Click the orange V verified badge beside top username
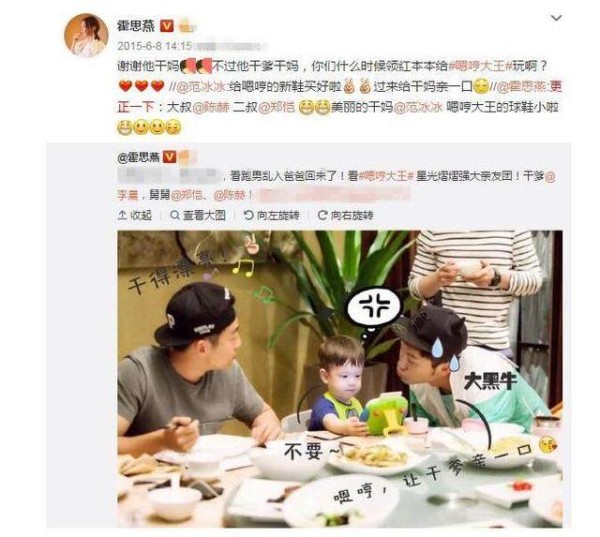This screenshot has width=600, height=537. (166, 26)
